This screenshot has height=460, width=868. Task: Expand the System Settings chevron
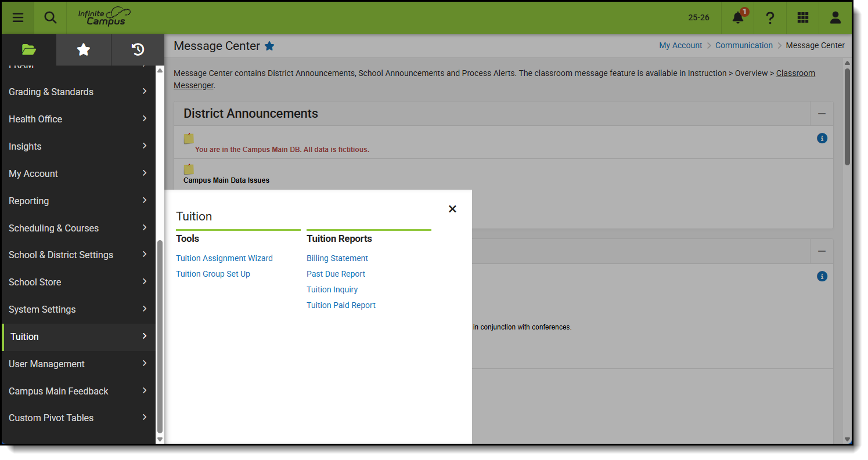[145, 309]
